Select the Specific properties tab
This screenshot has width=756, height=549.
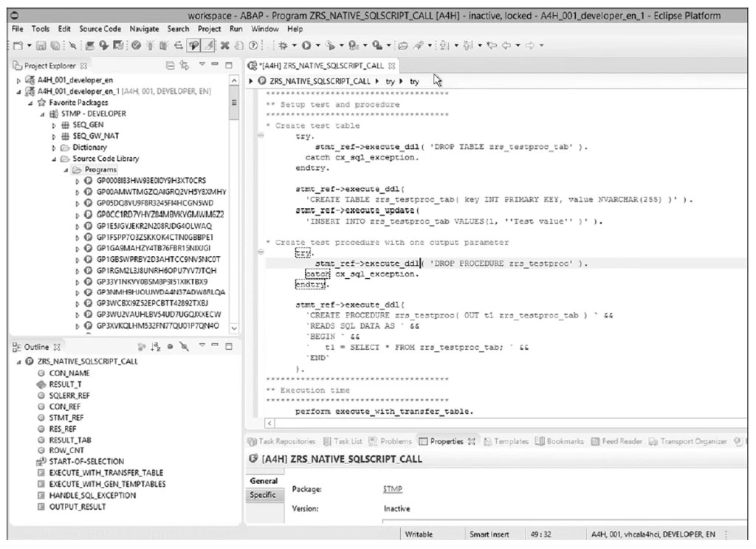coord(263,495)
